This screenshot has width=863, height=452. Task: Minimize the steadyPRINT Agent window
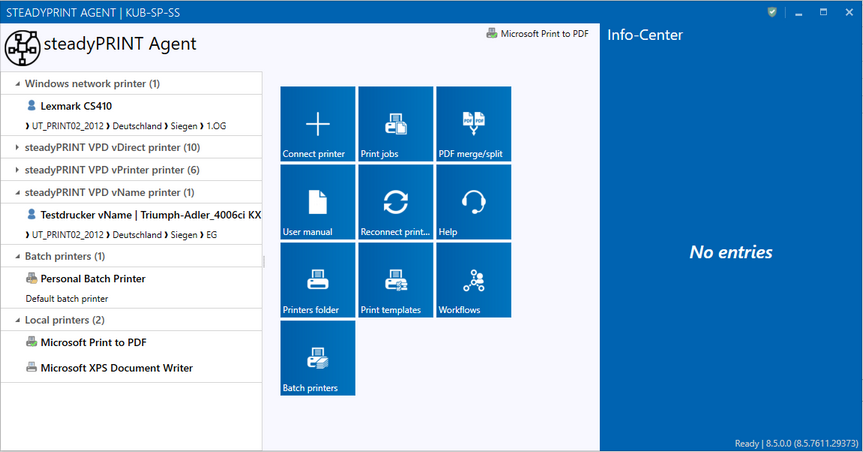click(x=798, y=12)
